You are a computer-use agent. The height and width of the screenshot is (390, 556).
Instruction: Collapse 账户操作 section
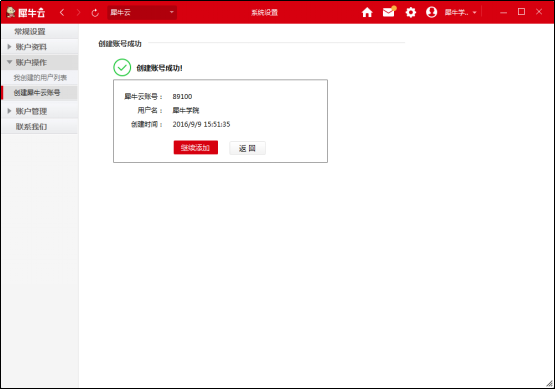[39, 62]
